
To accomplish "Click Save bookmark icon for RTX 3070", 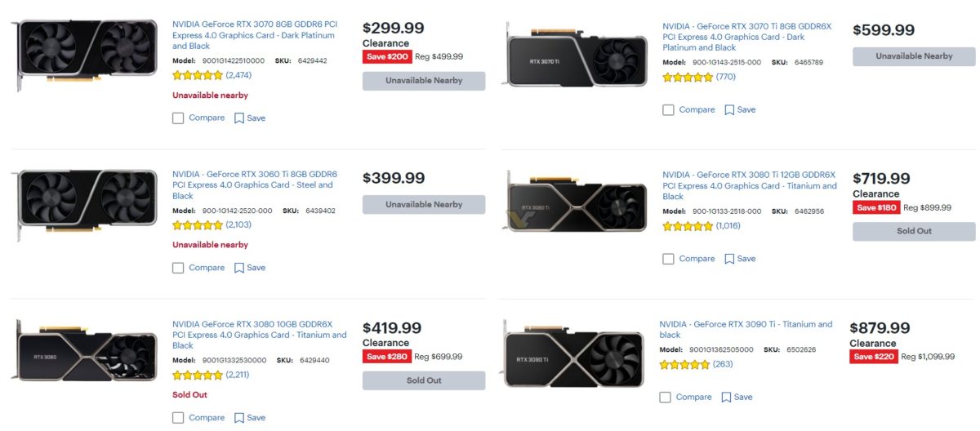I will click(239, 118).
